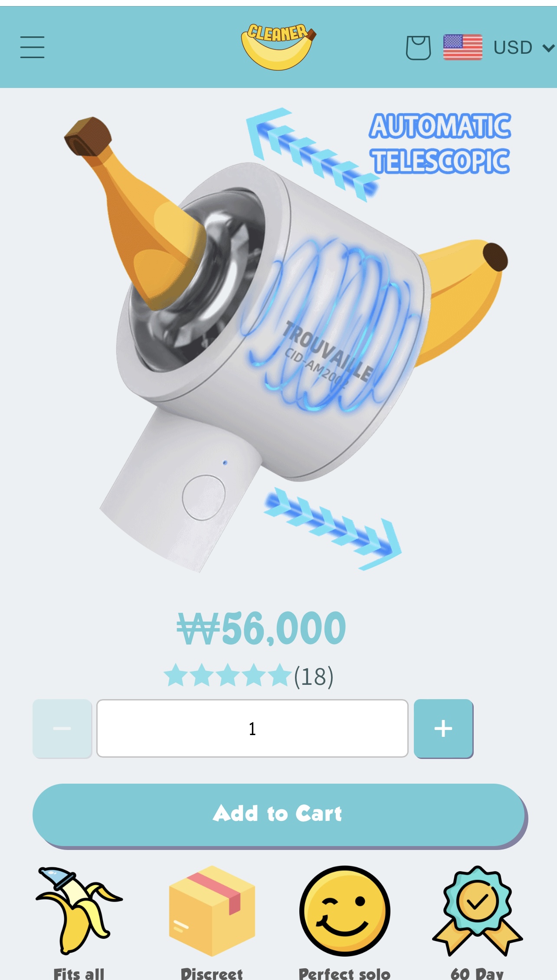Click the (18) review count
Viewport: 557px width, 980px height.
(314, 676)
